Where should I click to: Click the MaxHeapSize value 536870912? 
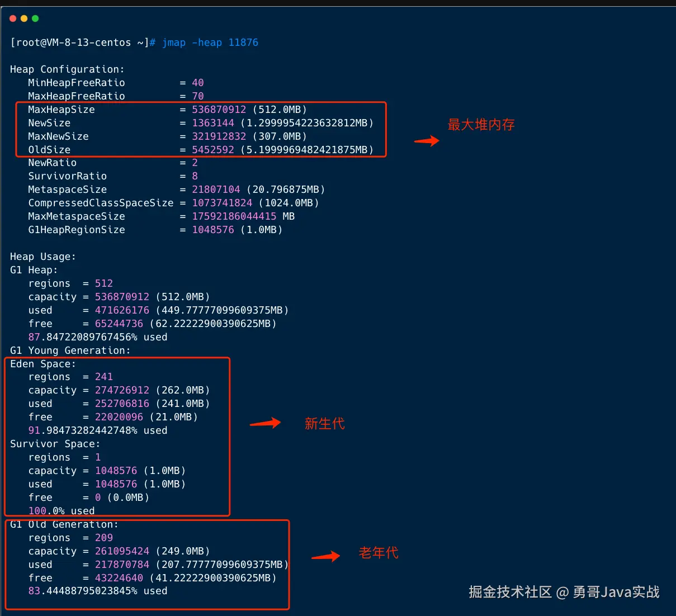tap(219, 110)
